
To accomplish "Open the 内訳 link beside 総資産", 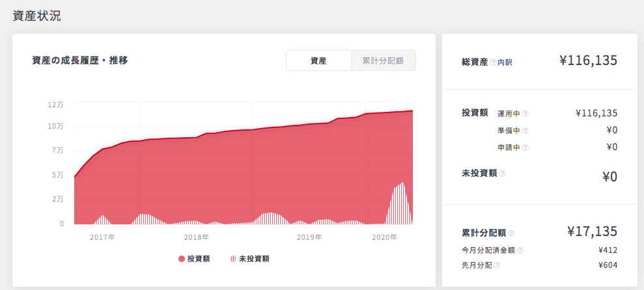I will click(x=505, y=62).
